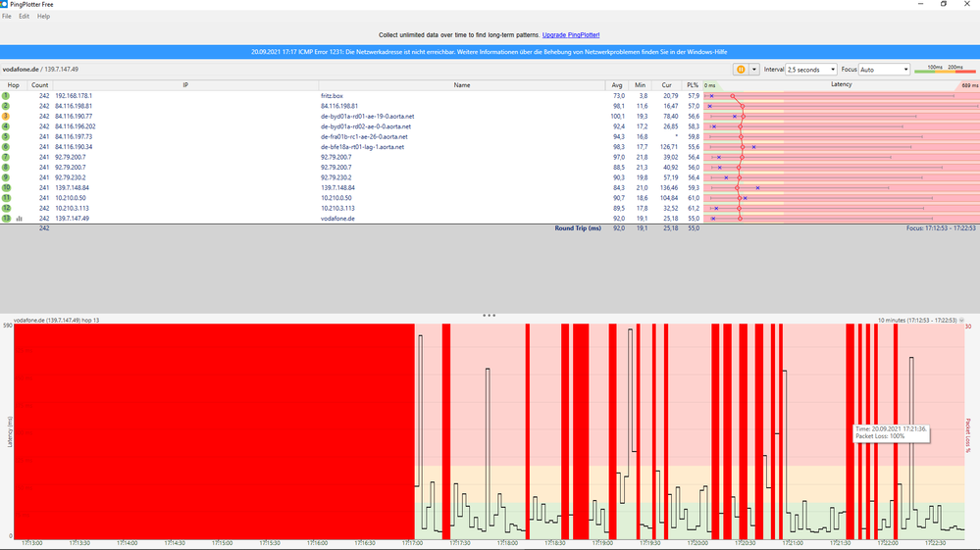
Task: Click the hop 13 green circle icon
Action: (6, 219)
